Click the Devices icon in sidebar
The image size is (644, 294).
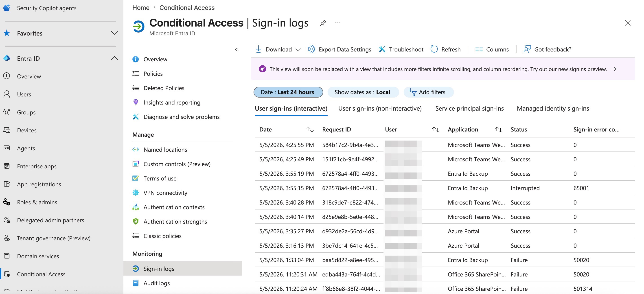pos(7,130)
